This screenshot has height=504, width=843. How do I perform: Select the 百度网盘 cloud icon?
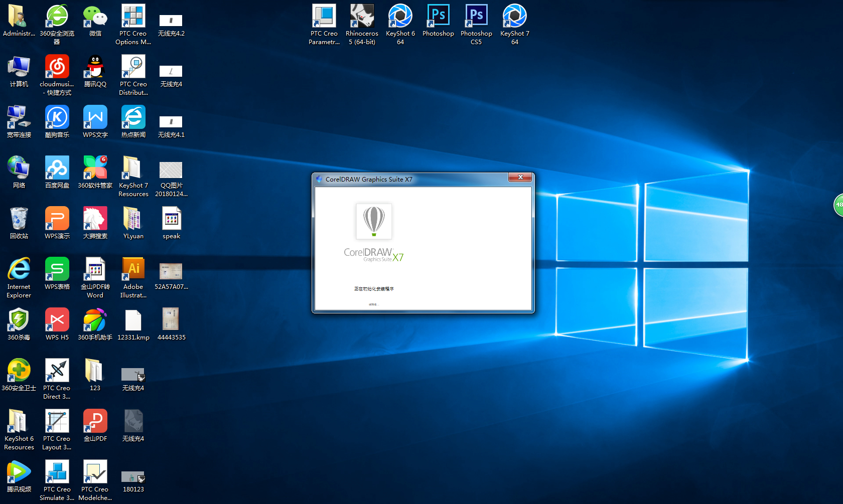click(57, 169)
